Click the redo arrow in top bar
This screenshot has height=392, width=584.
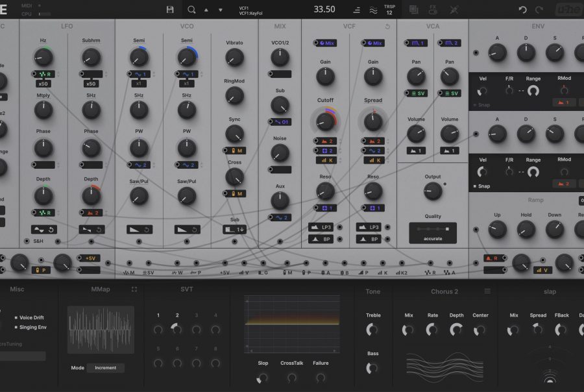click(x=539, y=10)
